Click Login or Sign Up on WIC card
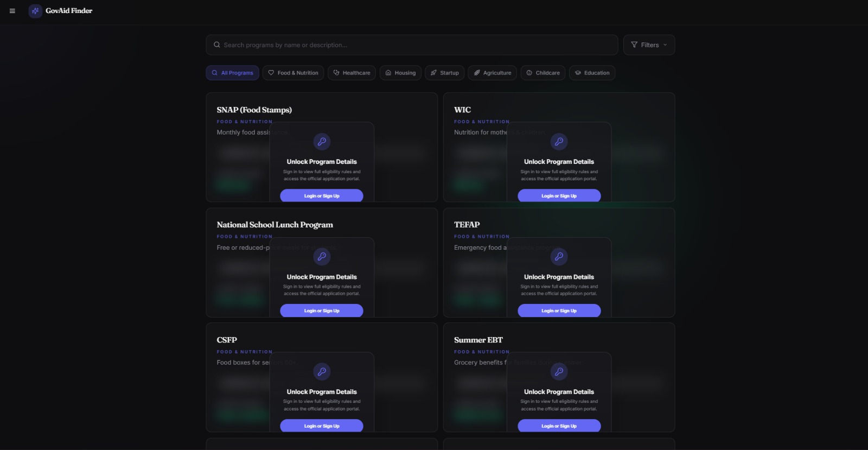 [559, 195]
